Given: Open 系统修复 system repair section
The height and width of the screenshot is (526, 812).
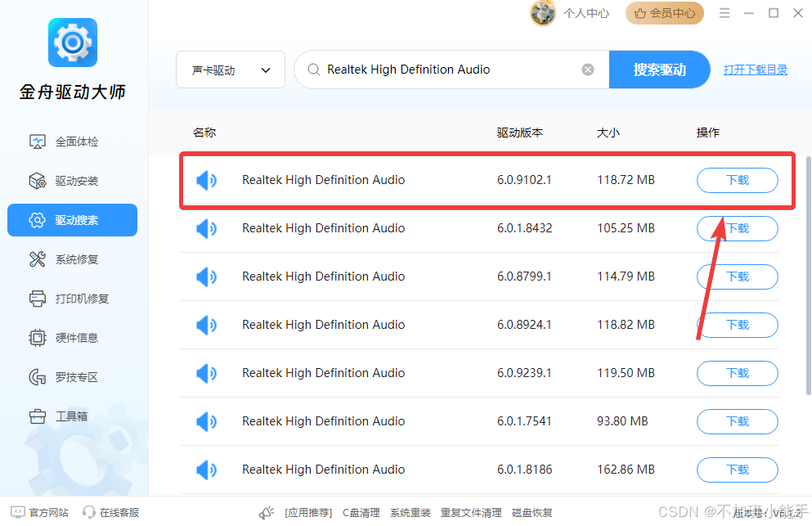Looking at the screenshot, I should pyautogui.click(x=72, y=259).
